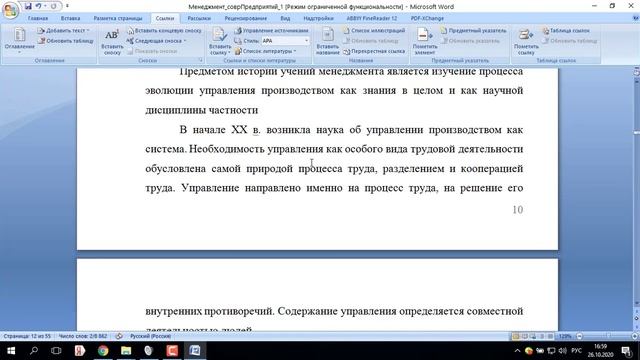The height and width of the screenshot is (360, 640).
Task: Expand the Добавить текст dropdown
Action: pyautogui.click(x=63, y=31)
